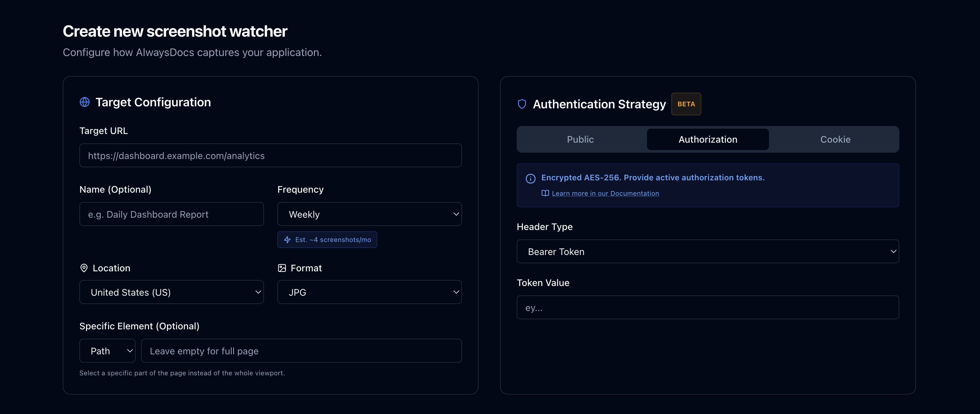Click the location pin icon above the Location dropdown
Viewport: 980px width, 414px height.
coord(84,268)
